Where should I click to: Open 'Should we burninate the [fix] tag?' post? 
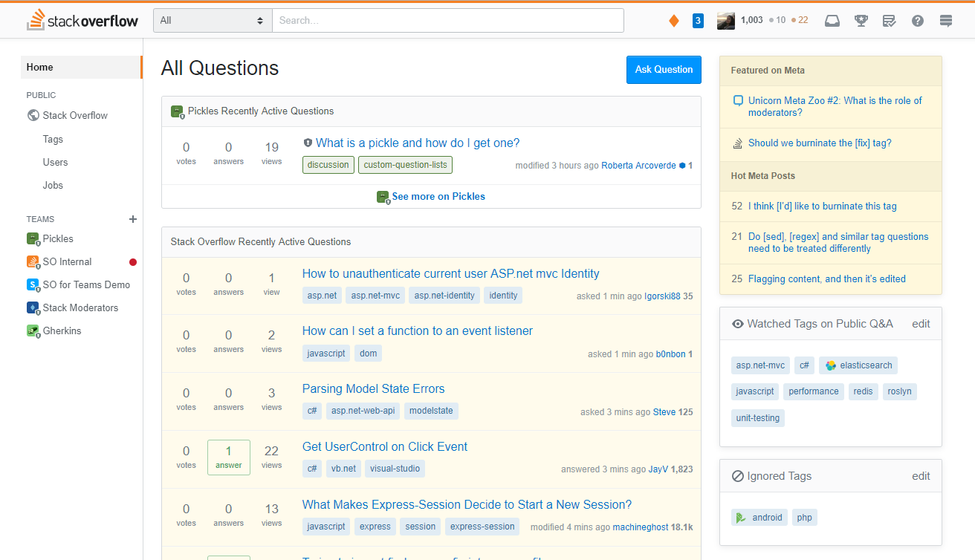tap(820, 143)
